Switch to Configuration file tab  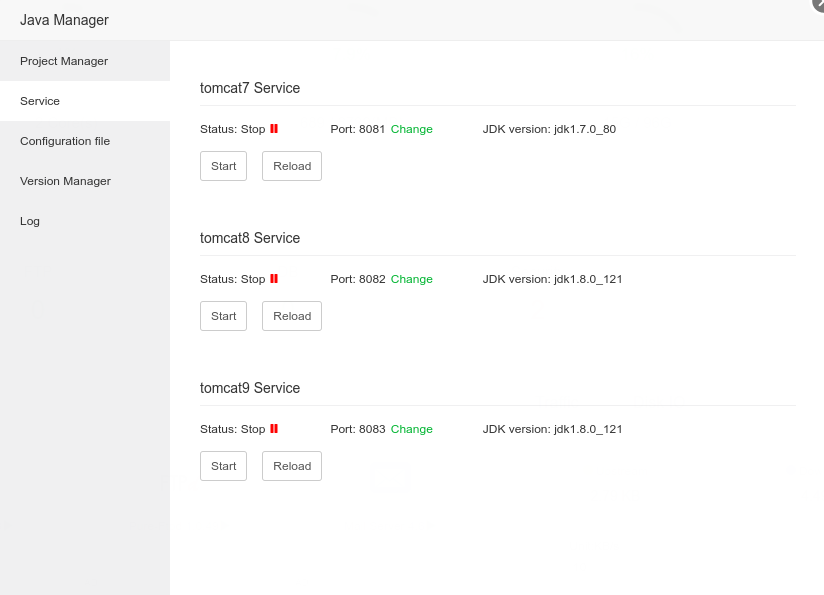point(65,141)
